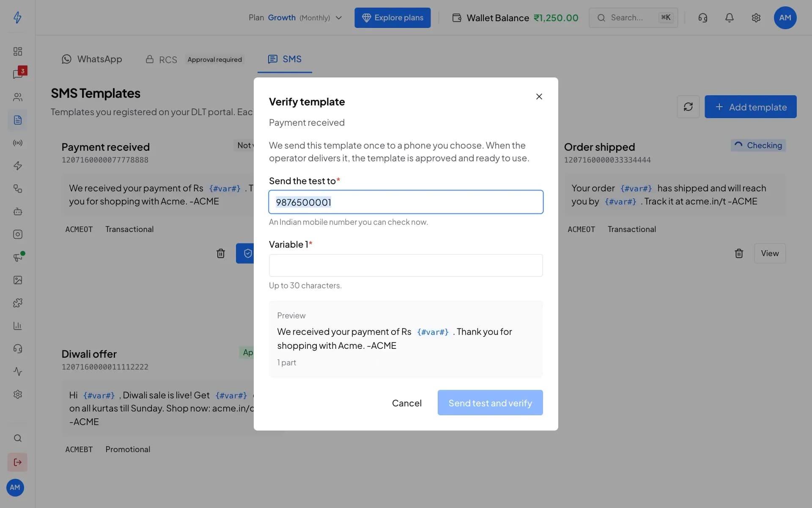Select the SMS tab
Image resolution: width=812 pixels, height=508 pixels.
pyautogui.click(x=285, y=59)
